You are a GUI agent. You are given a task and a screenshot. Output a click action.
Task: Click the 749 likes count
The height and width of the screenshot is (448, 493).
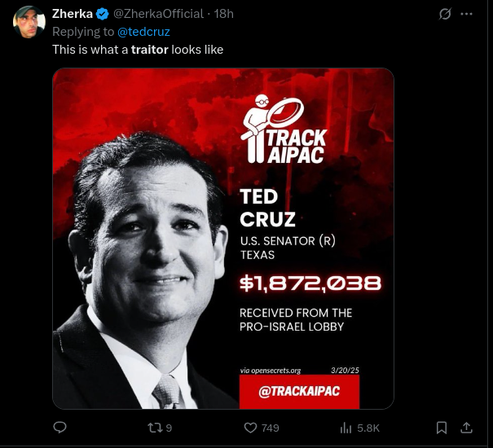(x=270, y=428)
